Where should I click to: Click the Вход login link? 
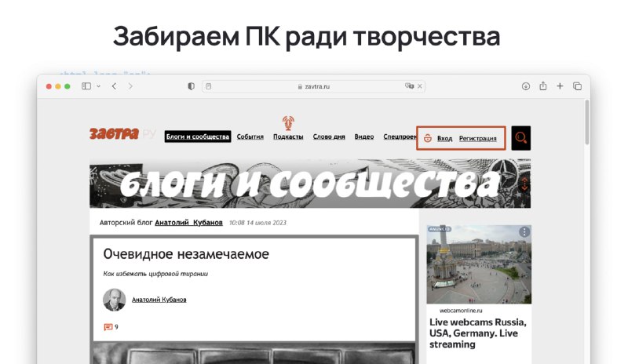coord(444,139)
